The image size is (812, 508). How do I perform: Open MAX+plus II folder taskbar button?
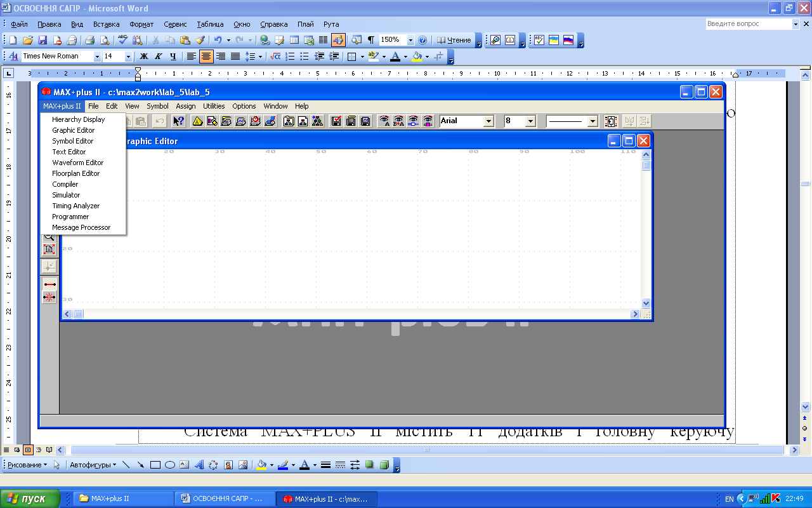(x=124, y=498)
